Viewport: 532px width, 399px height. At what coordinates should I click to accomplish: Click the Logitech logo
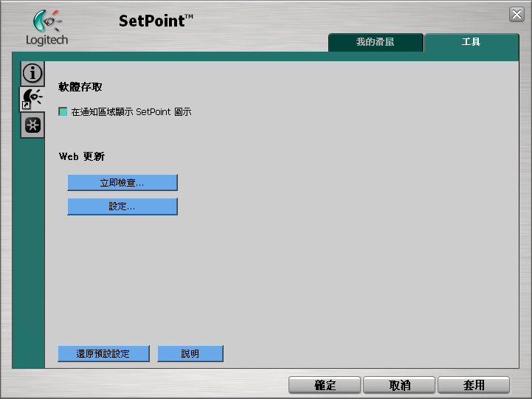pyautogui.click(x=46, y=27)
